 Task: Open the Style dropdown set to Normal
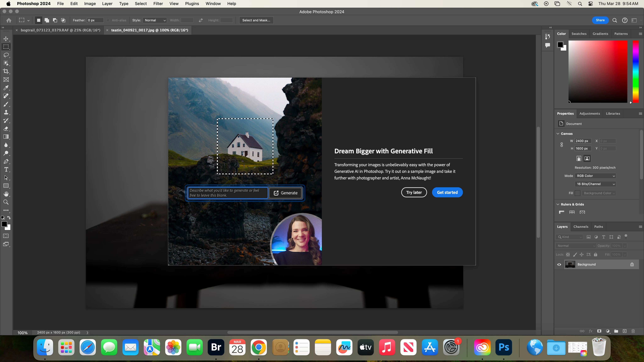tap(155, 20)
